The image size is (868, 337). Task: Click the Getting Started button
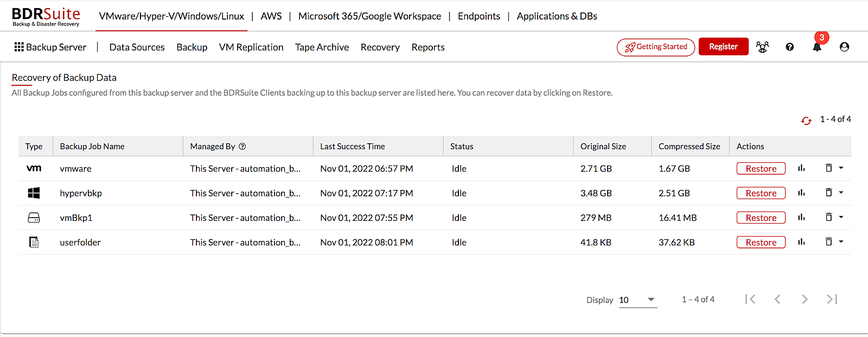pyautogui.click(x=656, y=47)
